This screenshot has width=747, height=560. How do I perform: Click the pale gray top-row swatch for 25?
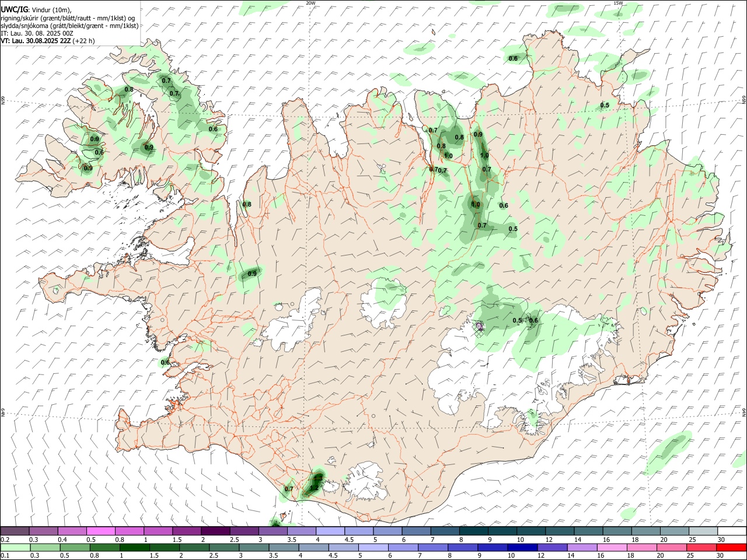(703, 531)
